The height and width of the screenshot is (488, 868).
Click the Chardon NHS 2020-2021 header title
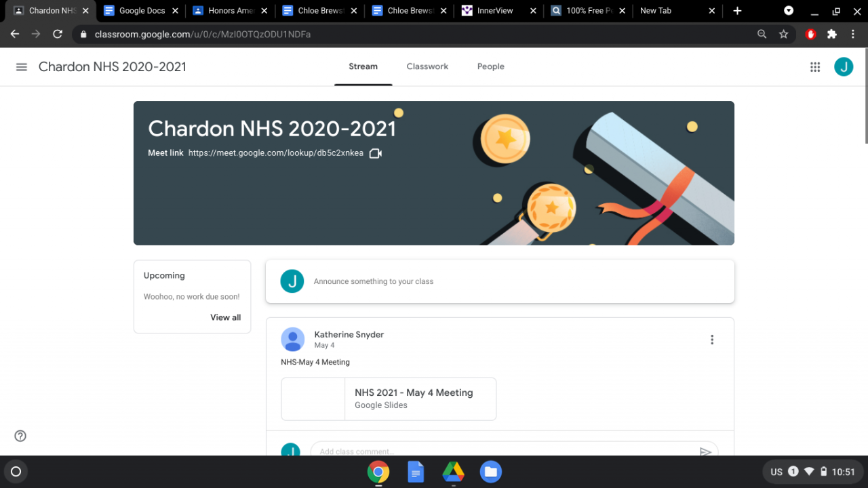pyautogui.click(x=113, y=66)
